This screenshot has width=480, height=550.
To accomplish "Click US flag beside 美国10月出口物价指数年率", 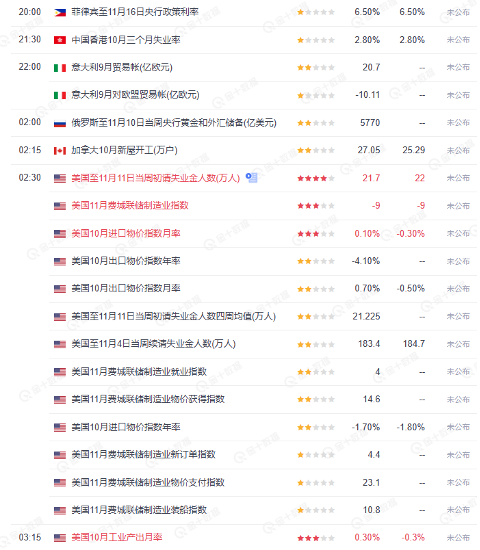I will point(60,262).
